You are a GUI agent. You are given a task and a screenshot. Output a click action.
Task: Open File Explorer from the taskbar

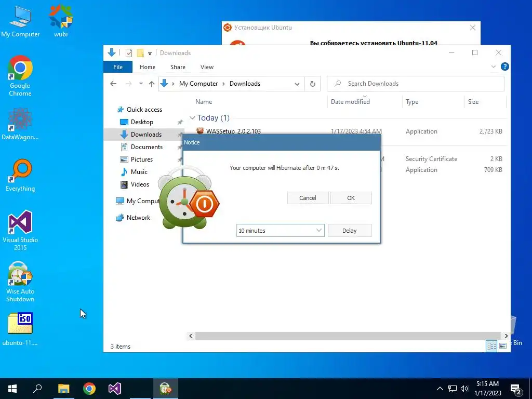[x=63, y=389]
